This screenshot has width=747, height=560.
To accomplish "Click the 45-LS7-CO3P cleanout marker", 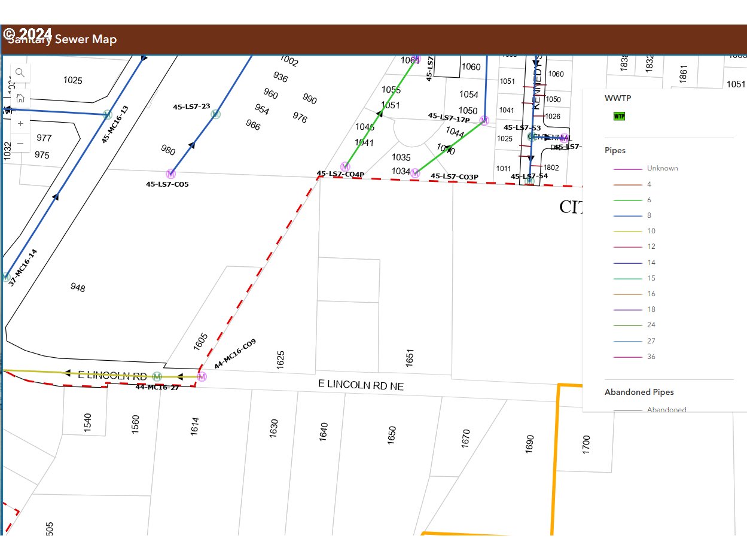I will click(416, 173).
